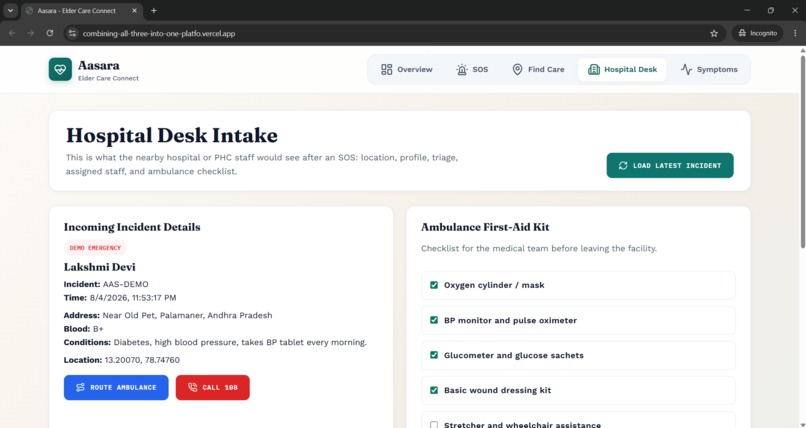Click the Incognito profile button
The width and height of the screenshot is (806, 428).
point(757,33)
